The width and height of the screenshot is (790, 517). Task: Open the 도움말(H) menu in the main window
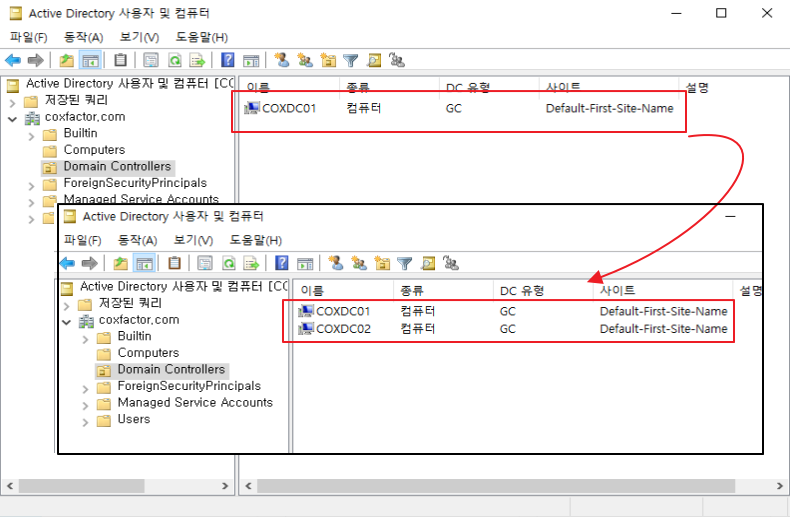click(x=202, y=37)
